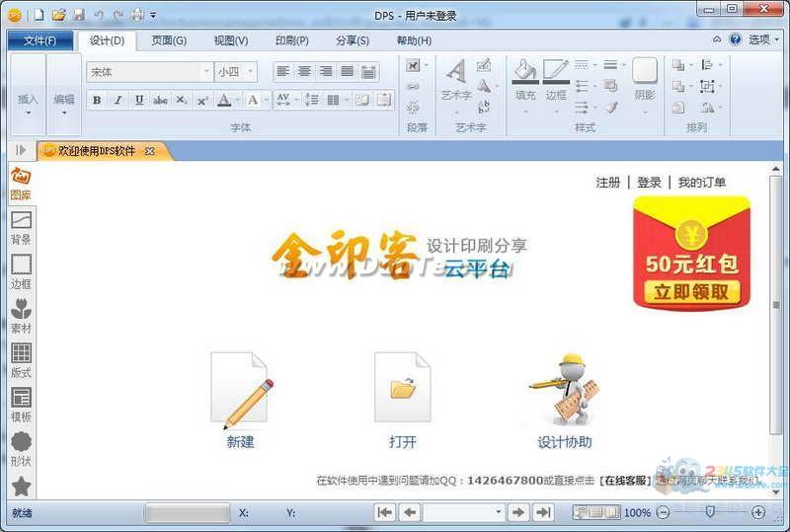The image size is (790, 532).
Task: Click the format painter brush icon
Action: [x=611, y=107]
